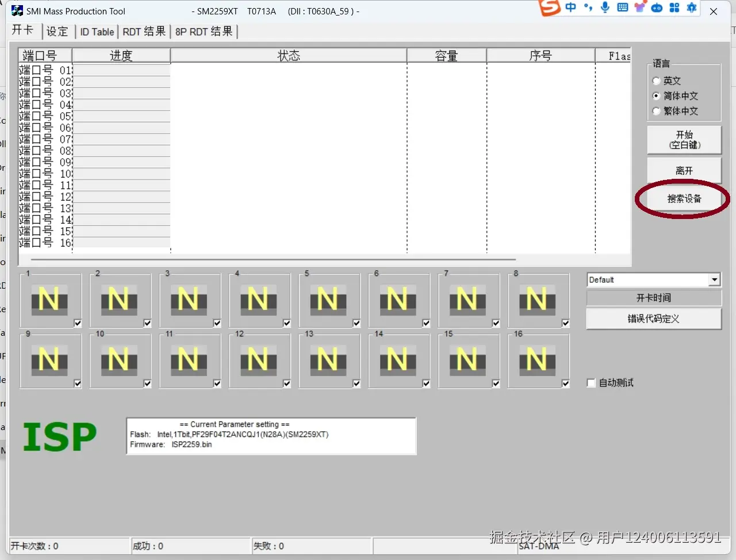Click the 搜索设备 scan button
Viewport: 736px width, 560px height.
pyautogui.click(x=684, y=199)
